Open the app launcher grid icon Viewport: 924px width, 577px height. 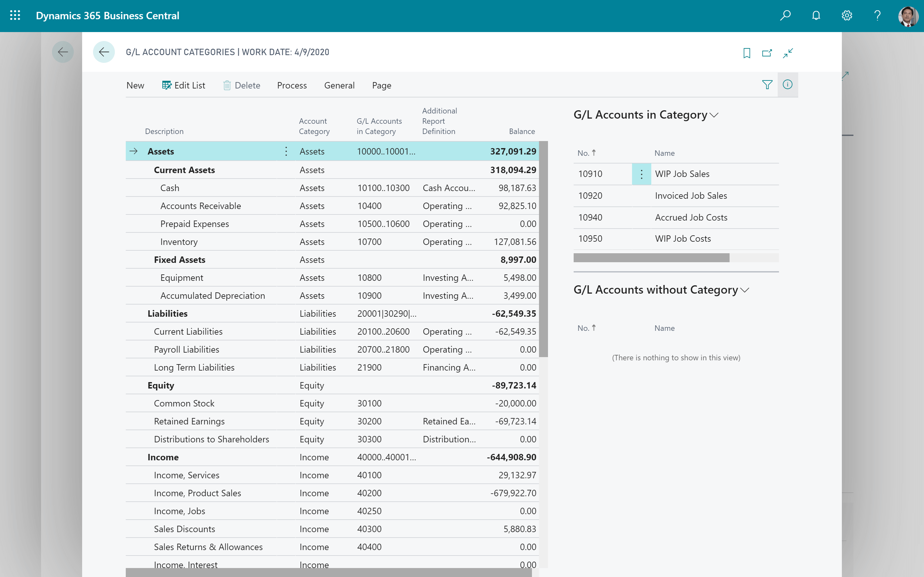tap(15, 16)
